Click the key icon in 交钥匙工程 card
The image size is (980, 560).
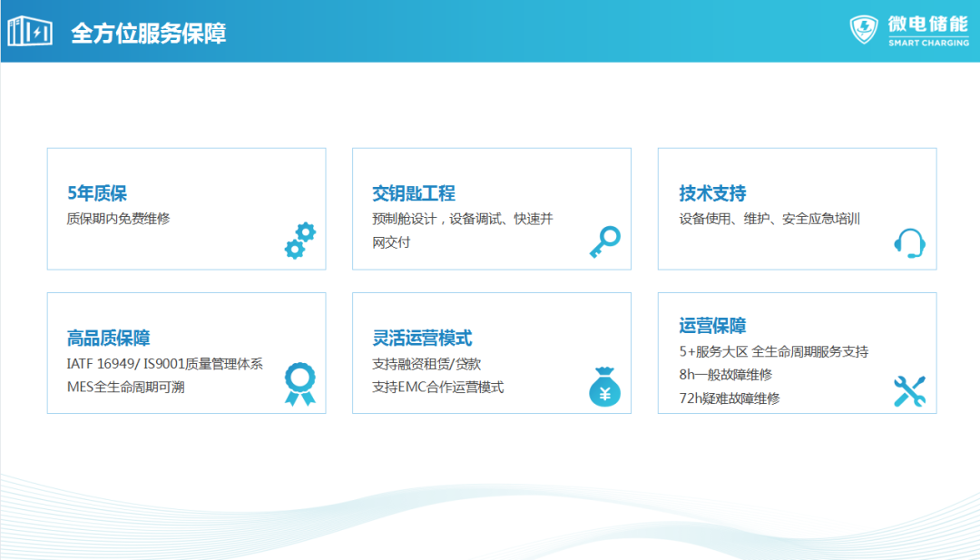[x=605, y=241]
